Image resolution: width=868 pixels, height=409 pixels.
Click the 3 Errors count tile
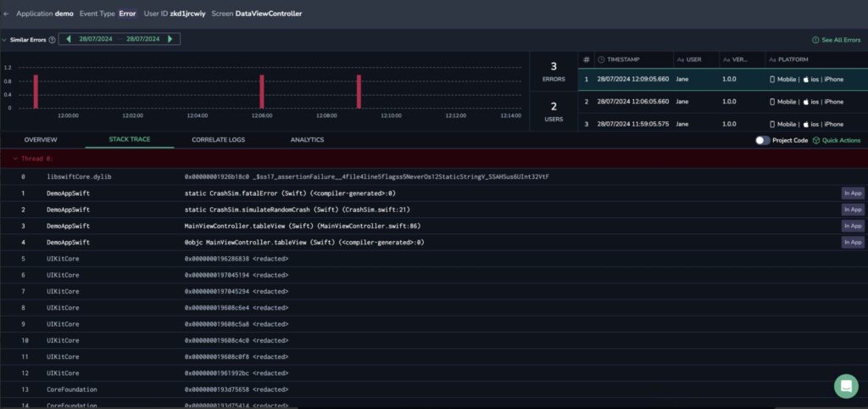point(554,71)
